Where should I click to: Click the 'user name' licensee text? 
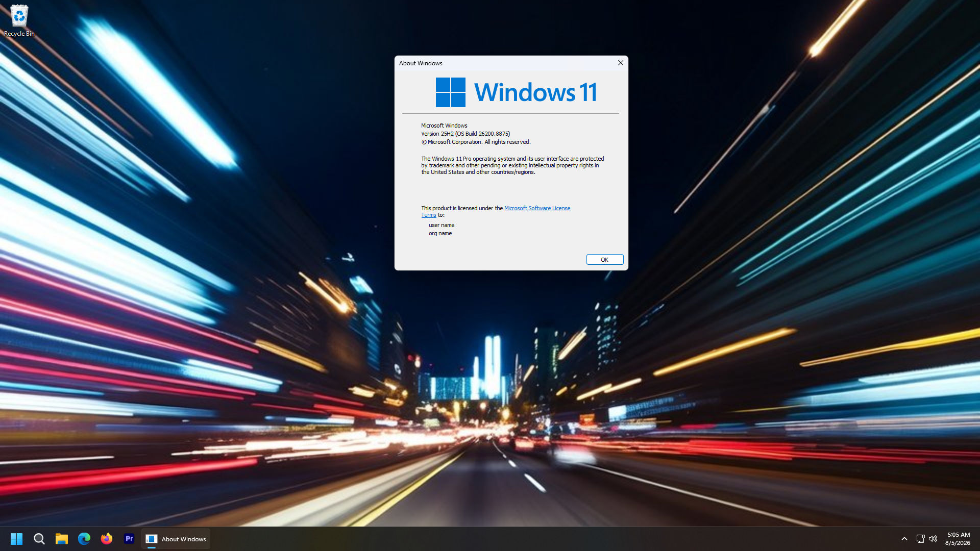pos(442,225)
